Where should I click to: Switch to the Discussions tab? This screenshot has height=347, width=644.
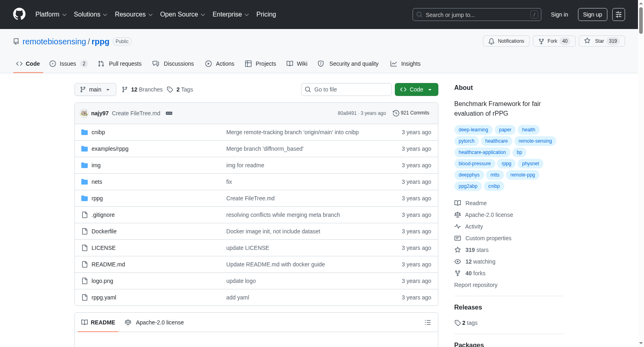[173, 64]
